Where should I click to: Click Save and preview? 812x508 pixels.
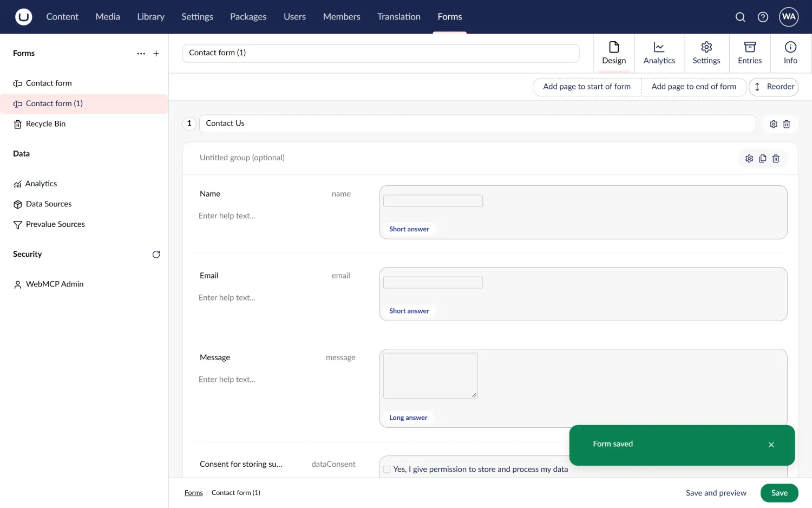716,493
